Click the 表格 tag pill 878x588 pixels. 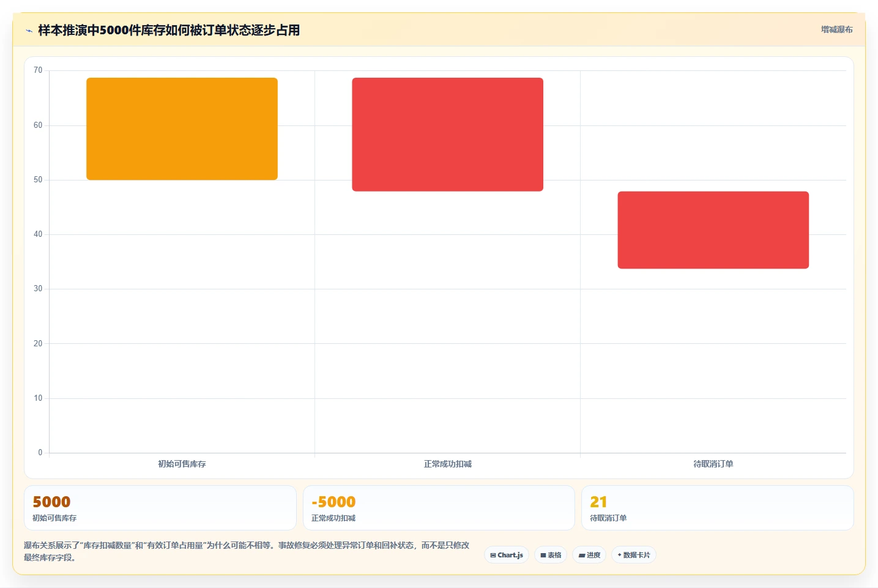551,555
